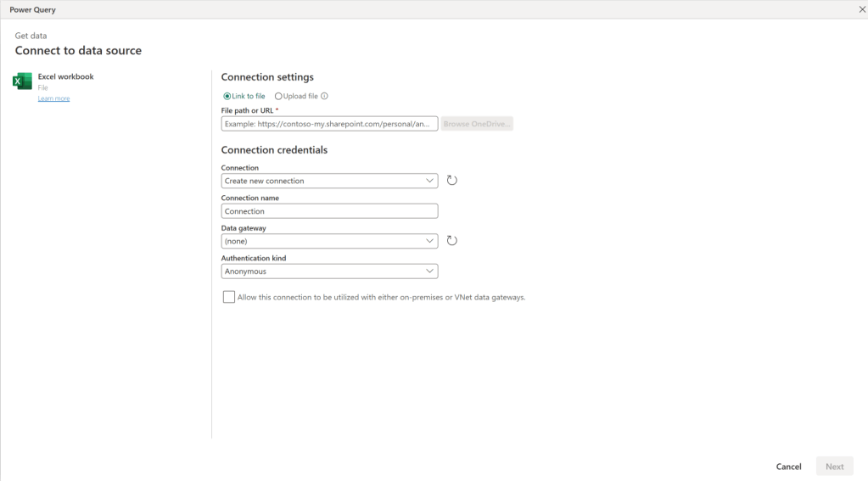868x481 pixels.
Task: Select the Upload file radio button
Action: (278, 96)
